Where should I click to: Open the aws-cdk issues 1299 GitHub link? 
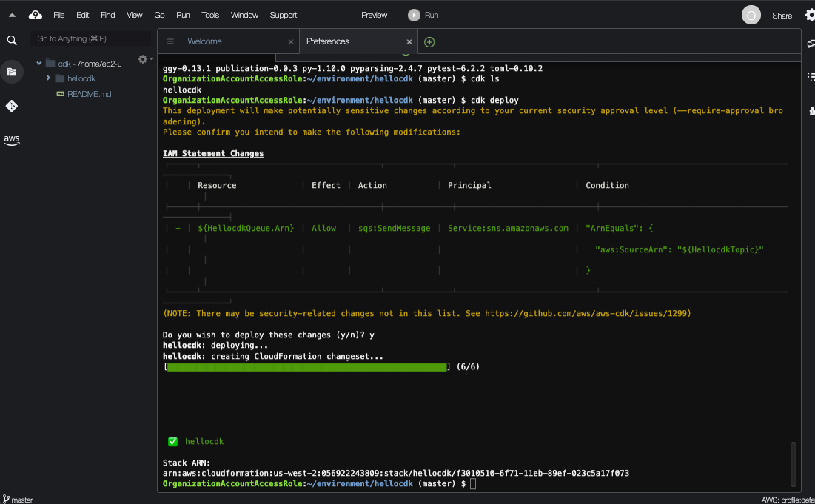(586, 313)
